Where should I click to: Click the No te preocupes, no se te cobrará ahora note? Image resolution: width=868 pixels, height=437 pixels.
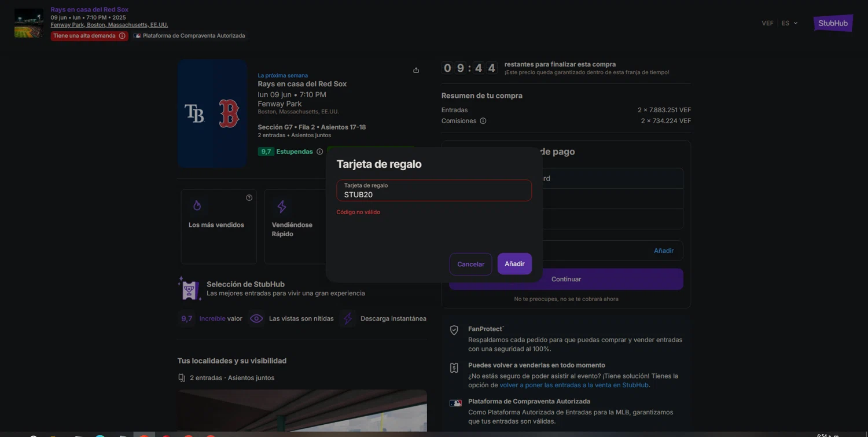(x=567, y=299)
